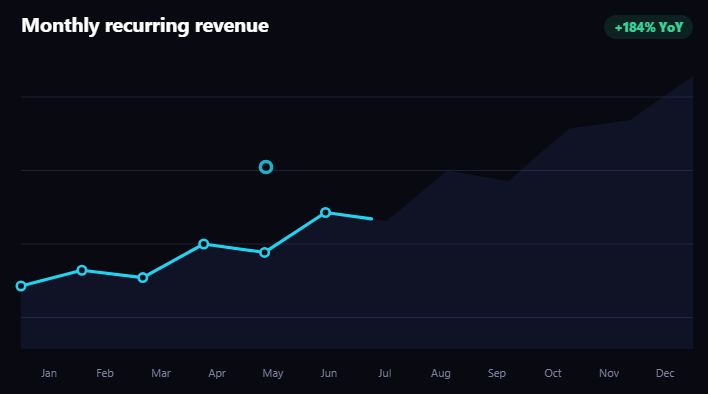Click the Apr axis label
The image size is (708, 394).
tap(217, 373)
